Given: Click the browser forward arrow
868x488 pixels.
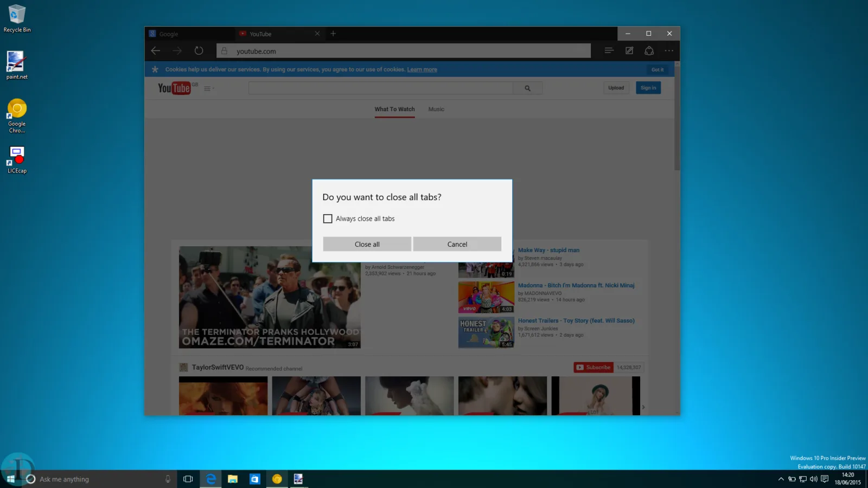Looking at the screenshot, I should pyautogui.click(x=177, y=50).
